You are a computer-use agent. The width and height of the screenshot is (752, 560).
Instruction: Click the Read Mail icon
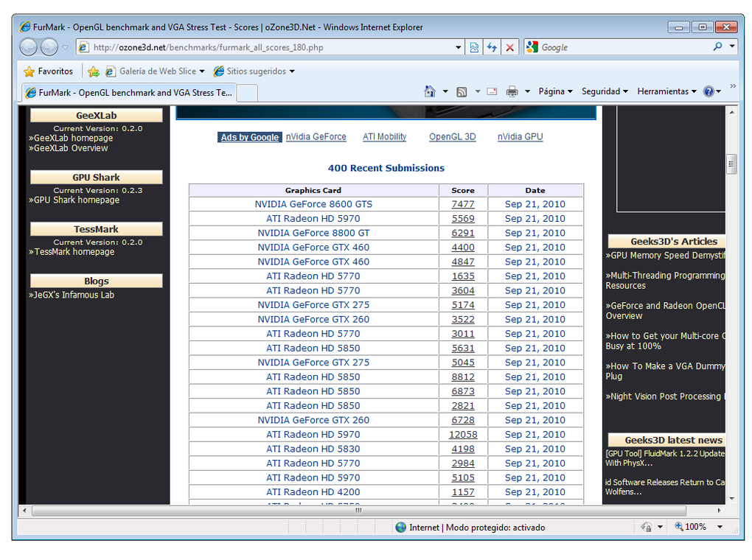pos(492,91)
